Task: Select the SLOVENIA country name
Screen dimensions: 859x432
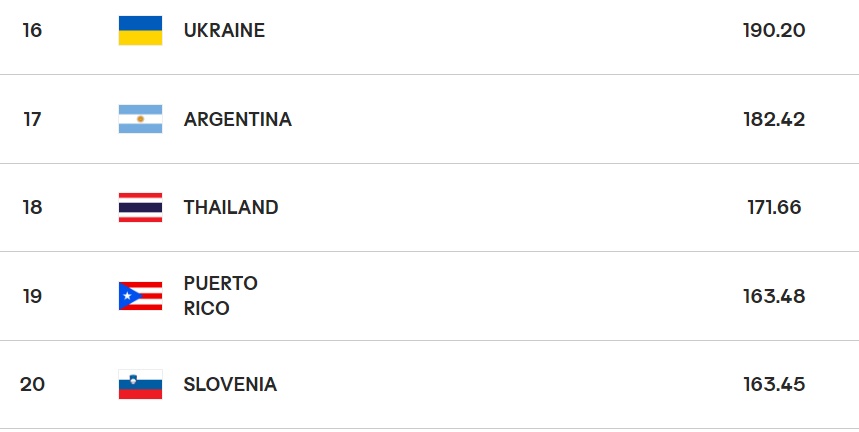Action: coord(230,384)
